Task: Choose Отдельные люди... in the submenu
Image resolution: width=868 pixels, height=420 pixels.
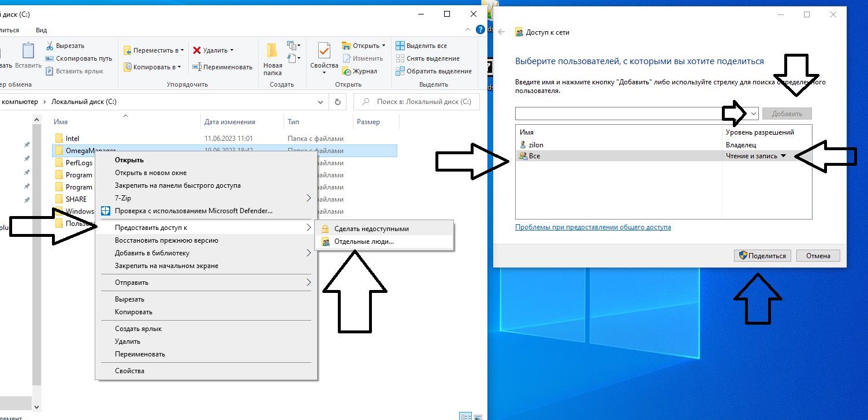Action: [x=364, y=241]
